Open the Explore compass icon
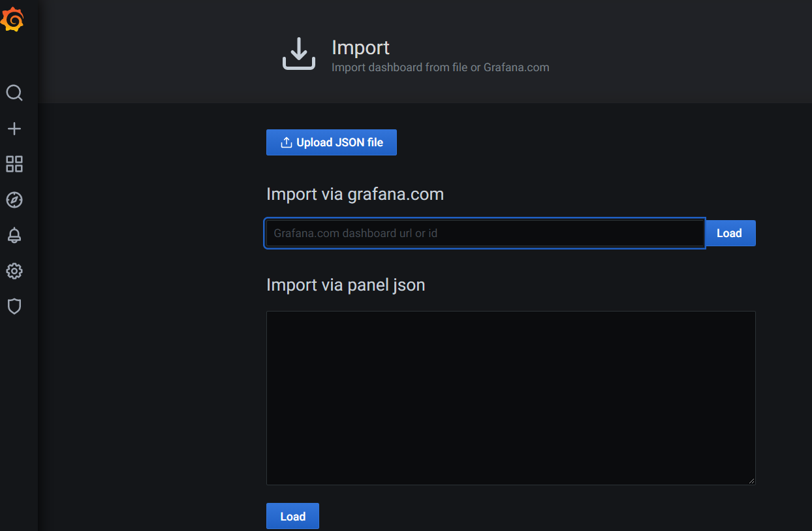812x531 pixels. click(14, 200)
